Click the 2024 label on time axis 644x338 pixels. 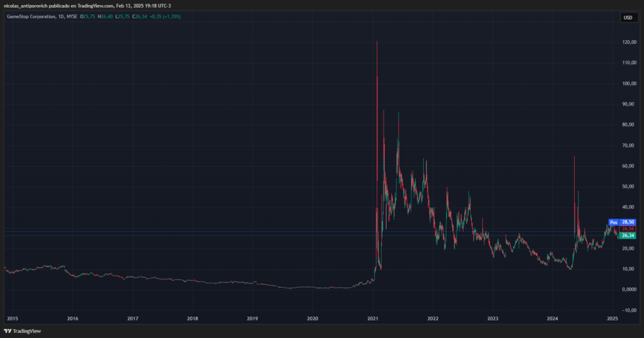552,318
